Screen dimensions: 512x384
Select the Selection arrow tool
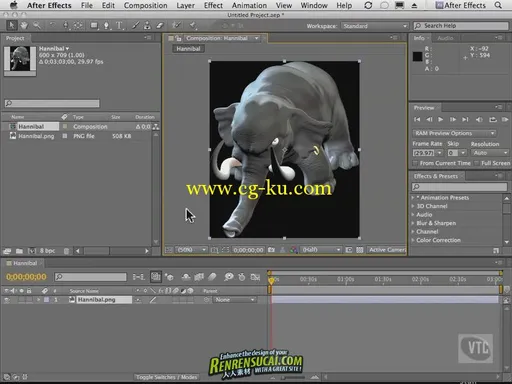click(x=12, y=25)
